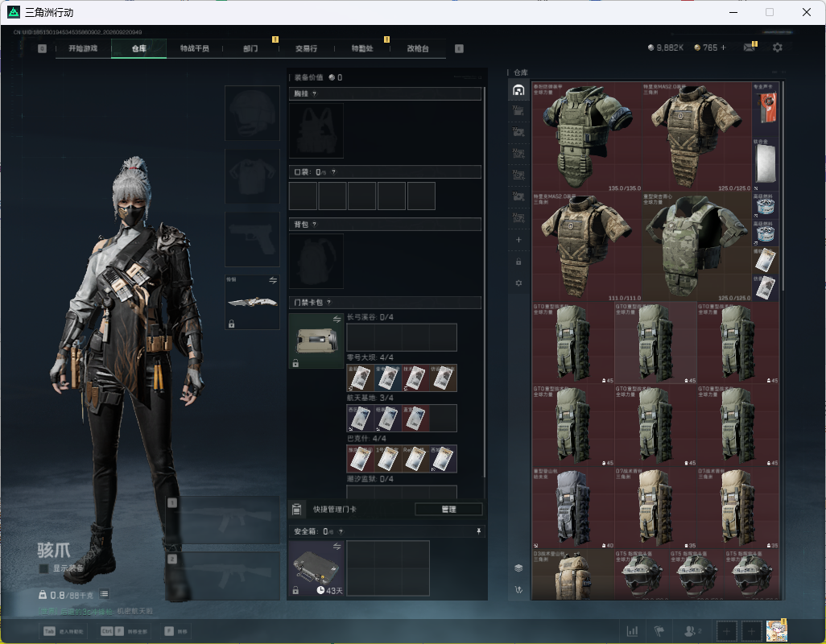Click the warehouse sidebar plus icon
Viewport: 826px width, 644px height.
[518, 240]
